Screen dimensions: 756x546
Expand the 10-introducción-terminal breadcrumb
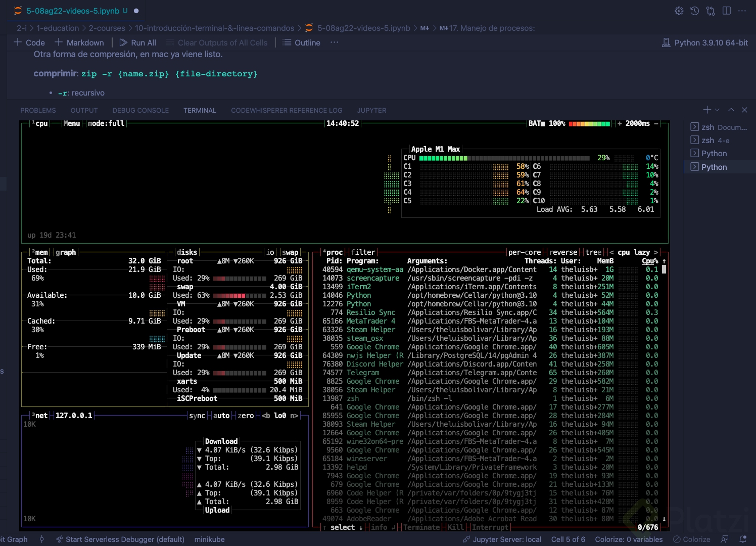coord(214,28)
